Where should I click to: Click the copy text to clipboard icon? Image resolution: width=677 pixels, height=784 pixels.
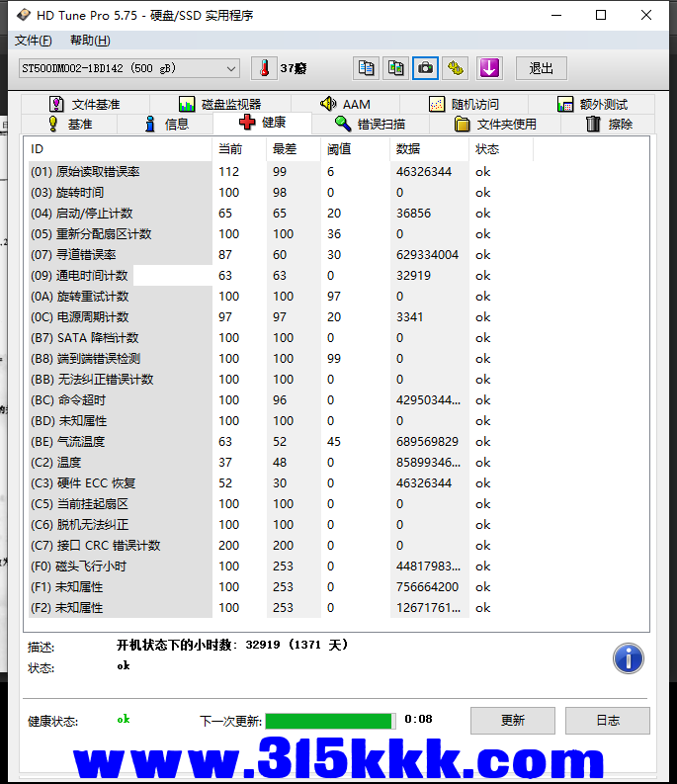pyautogui.click(x=367, y=68)
